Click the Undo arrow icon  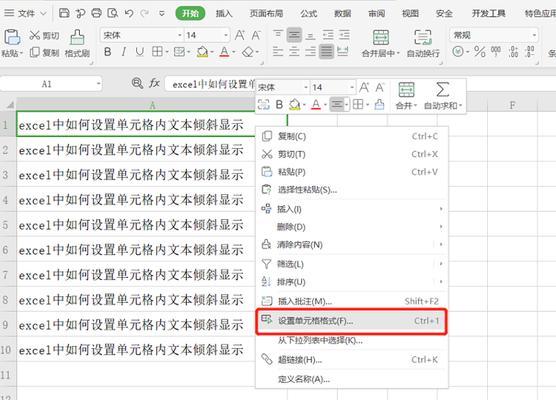[x=129, y=13]
